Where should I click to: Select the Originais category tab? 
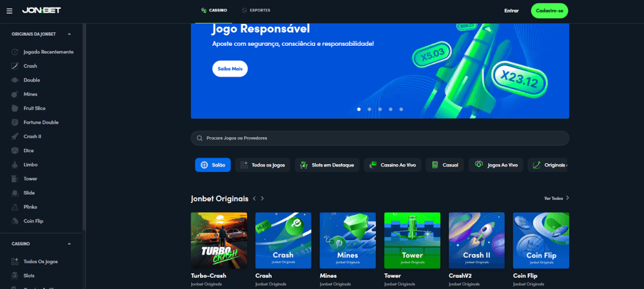548,165
